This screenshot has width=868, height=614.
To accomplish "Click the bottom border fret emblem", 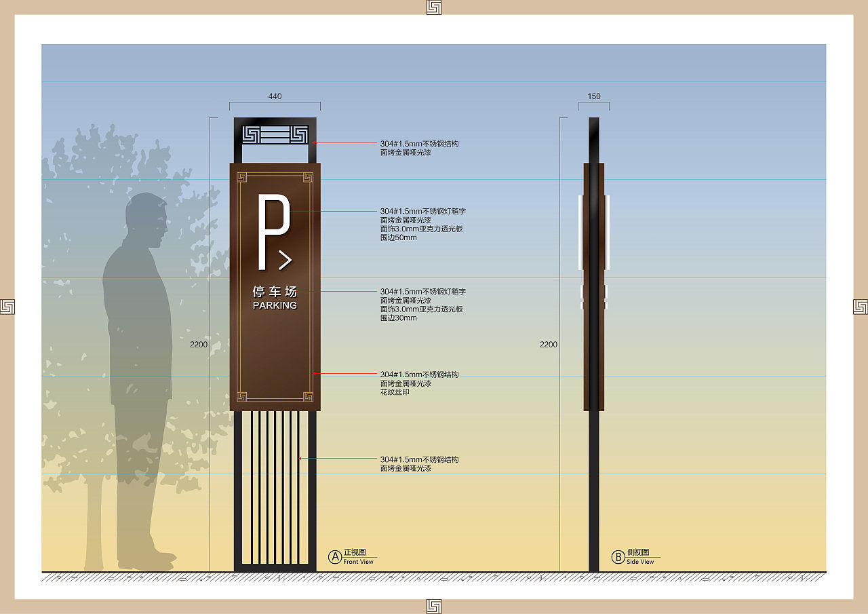I will coord(434,606).
